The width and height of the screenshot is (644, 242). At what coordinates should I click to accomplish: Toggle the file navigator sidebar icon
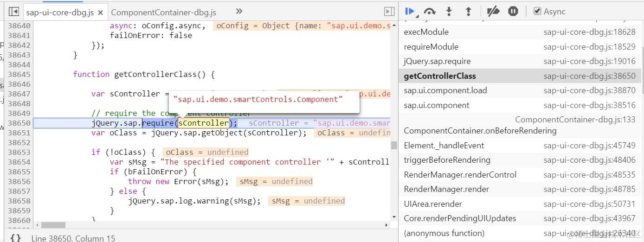click(x=14, y=12)
